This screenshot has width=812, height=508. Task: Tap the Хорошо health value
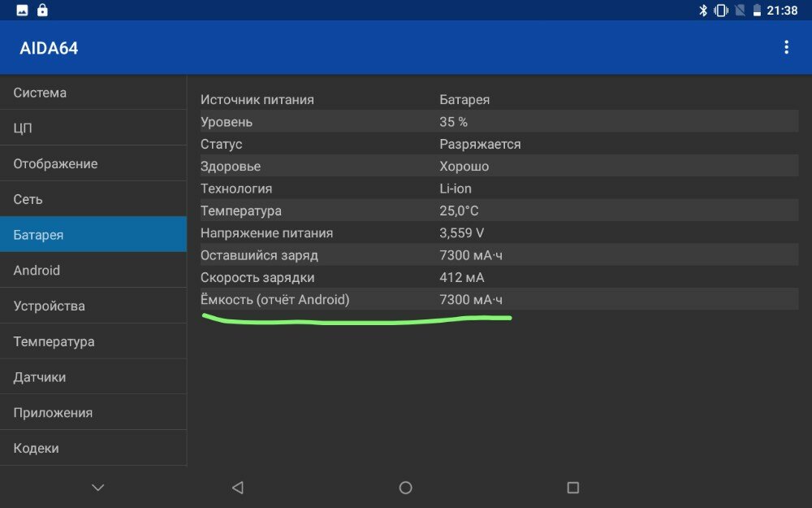point(464,167)
